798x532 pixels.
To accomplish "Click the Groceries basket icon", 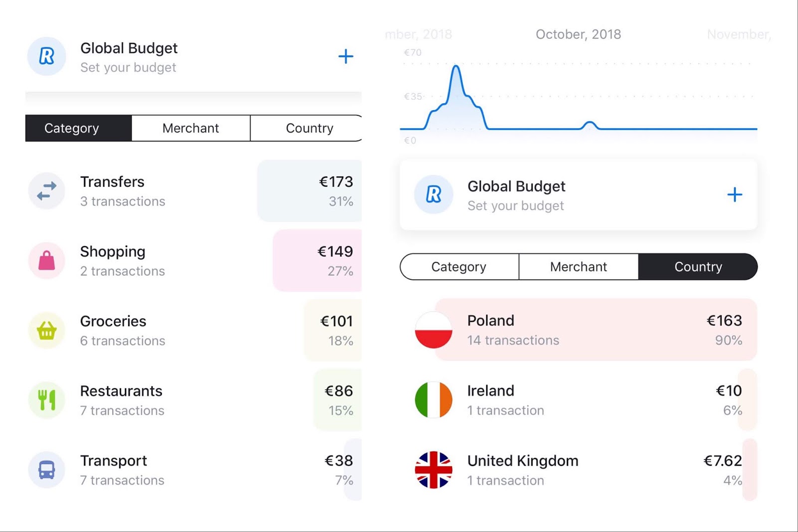I will tap(46, 331).
